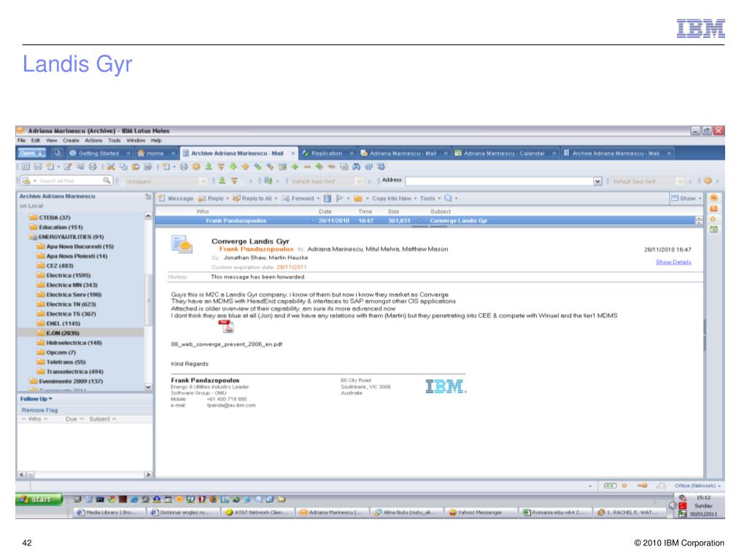
Task: Click the mail envelope icon beside message subject
Action: (182, 244)
